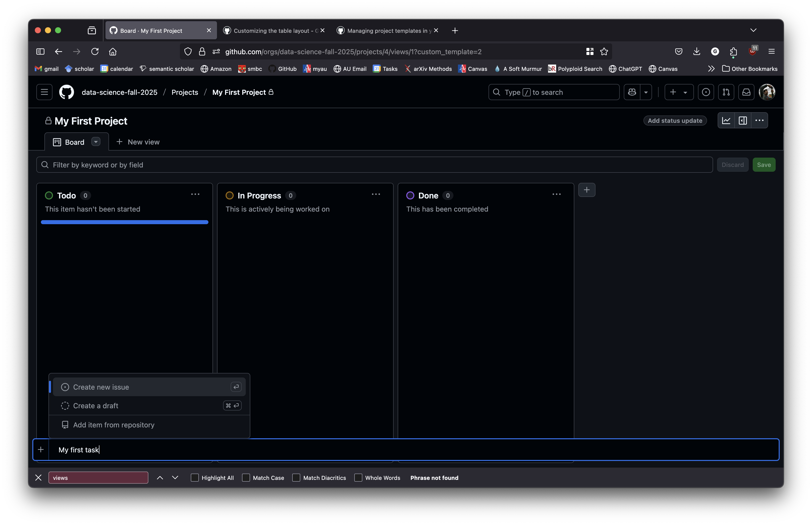
Task: Enable Whole Words checkbox
Action: [358, 478]
